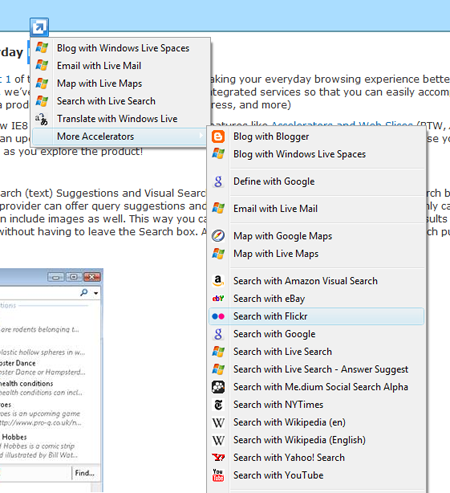Click Windows icon beside Search with Live Search in first menu
450x493 pixels.
(42, 101)
